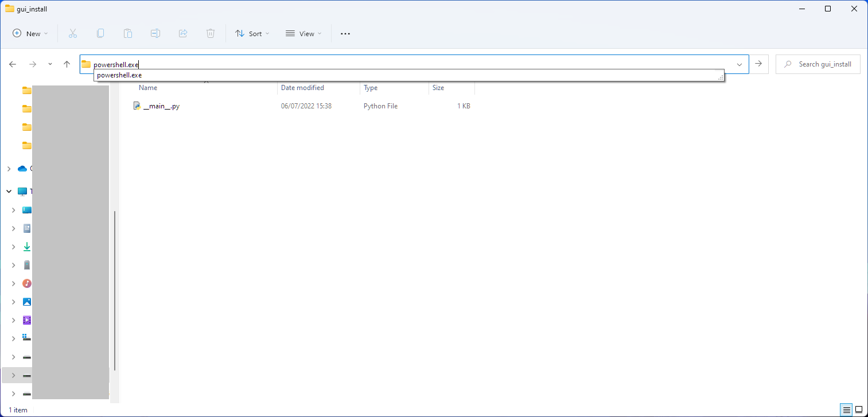868x417 pixels.
Task: Open the View dropdown menu
Action: point(303,33)
